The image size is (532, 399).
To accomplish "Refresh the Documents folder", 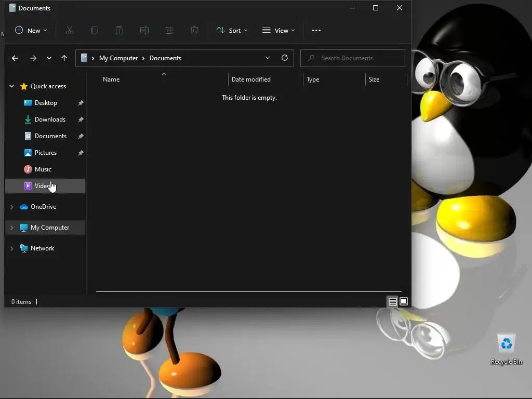I will (285, 58).
